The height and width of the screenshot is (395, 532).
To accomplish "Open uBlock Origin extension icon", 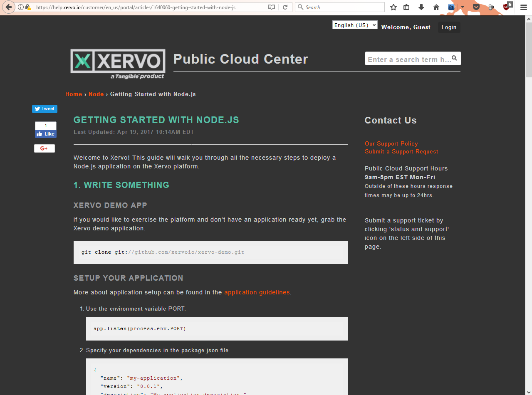I will tap(507, 6).
